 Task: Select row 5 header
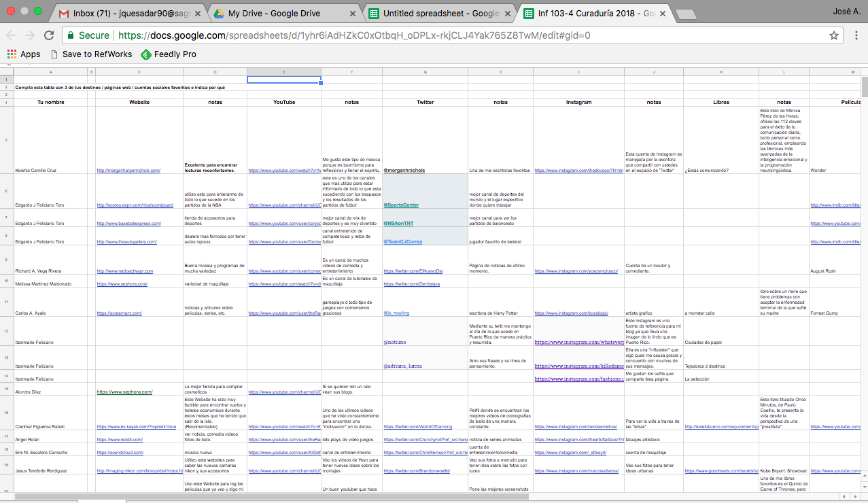pyautogui.click(x=7, y=141)
